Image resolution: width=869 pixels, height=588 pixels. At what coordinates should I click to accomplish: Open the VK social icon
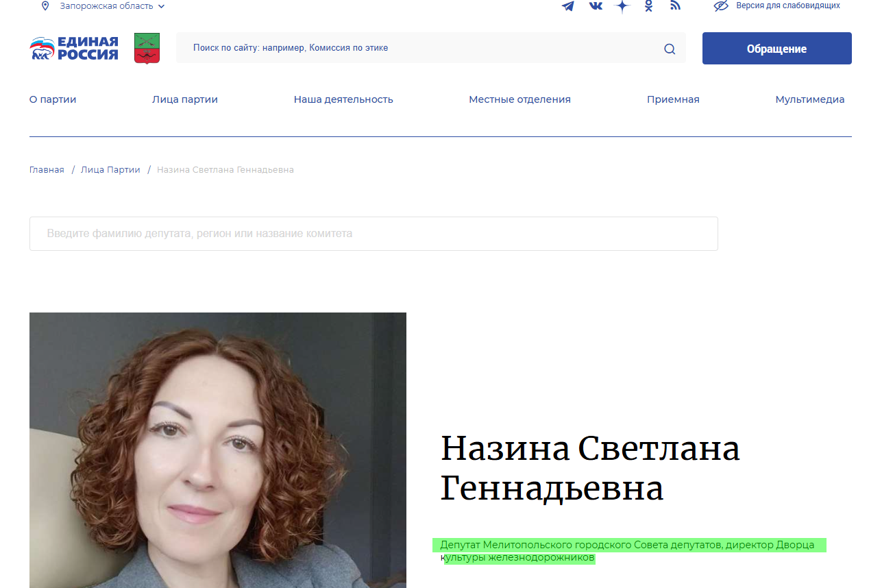[595, 6]
